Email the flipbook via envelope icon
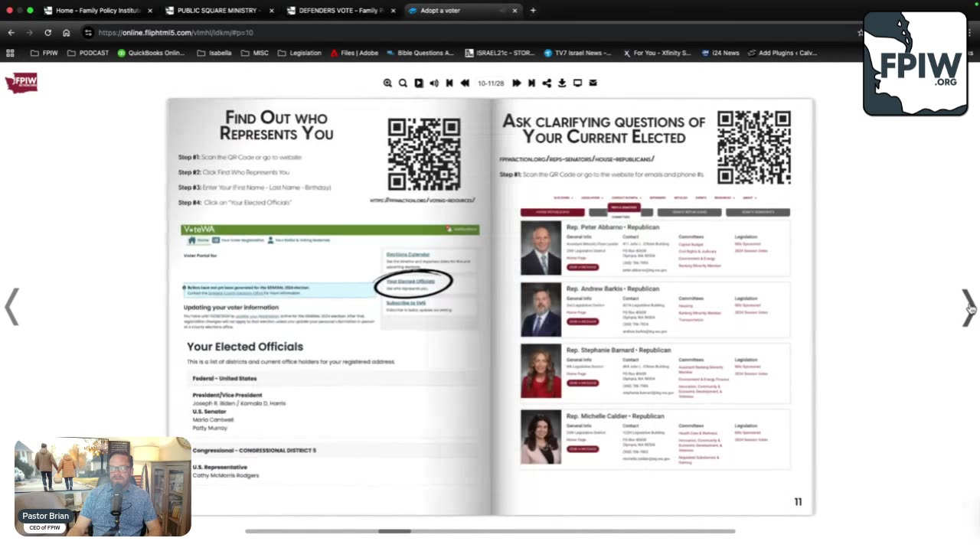Image resolution: width=980 pixels, height=551 pixels. point(593,83)
